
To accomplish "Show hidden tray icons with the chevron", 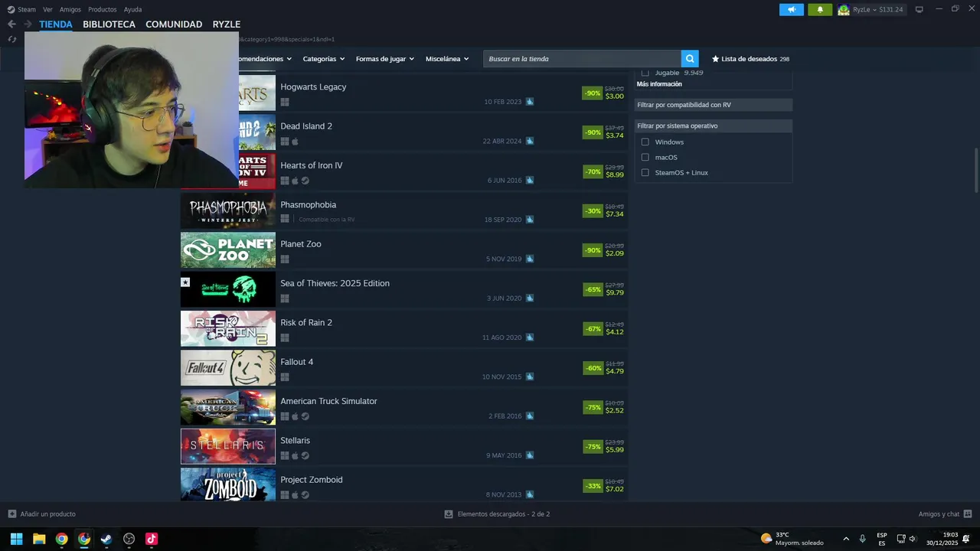I will pos(845,539).
